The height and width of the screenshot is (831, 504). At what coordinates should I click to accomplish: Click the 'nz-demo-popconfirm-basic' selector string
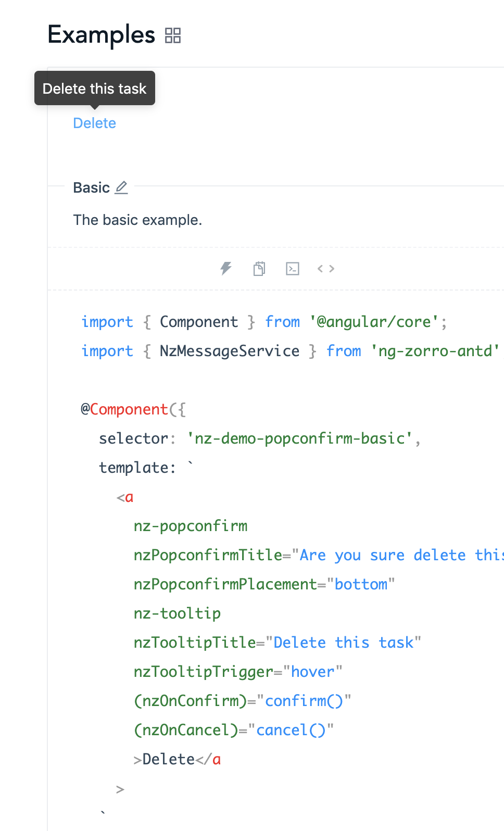point(299,438)
